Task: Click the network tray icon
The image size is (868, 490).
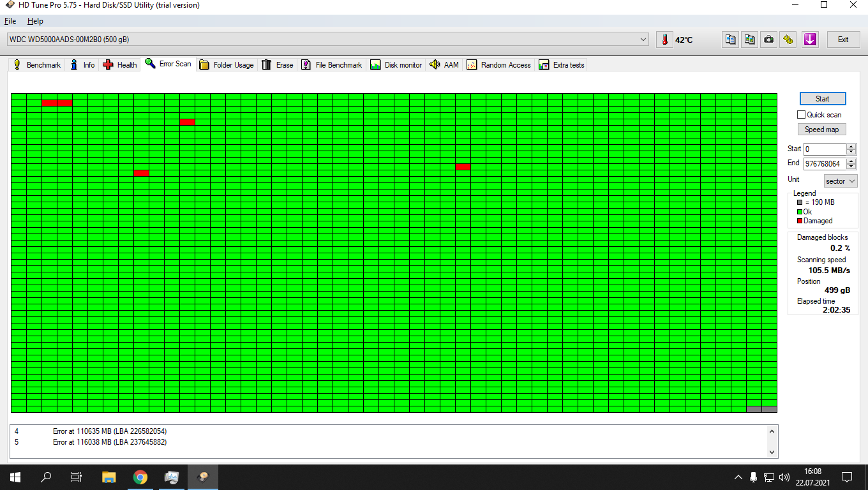Action: pos(769,477)
